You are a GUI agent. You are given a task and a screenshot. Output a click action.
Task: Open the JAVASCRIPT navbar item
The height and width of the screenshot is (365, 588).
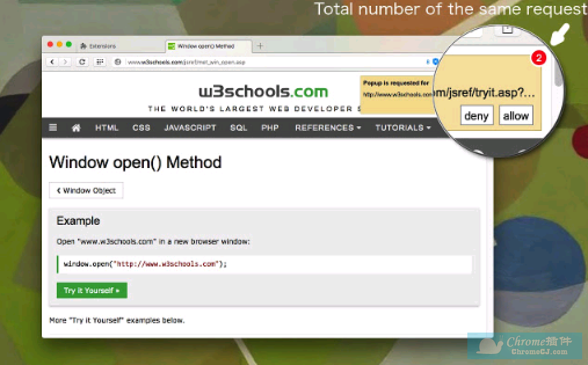190,128
